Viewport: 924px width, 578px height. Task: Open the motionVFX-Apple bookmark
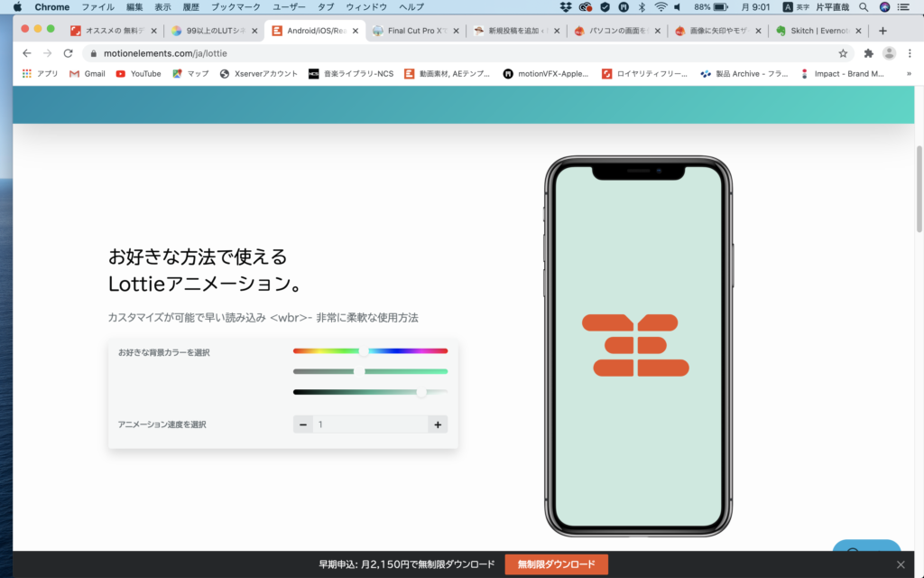[546, 74]
